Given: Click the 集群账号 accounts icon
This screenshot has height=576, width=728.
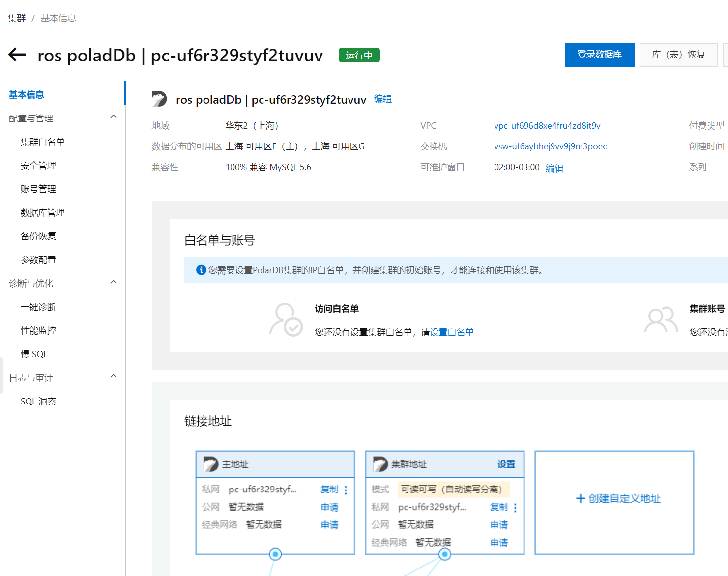Looking at the screenshot, I should click(661, 319).
